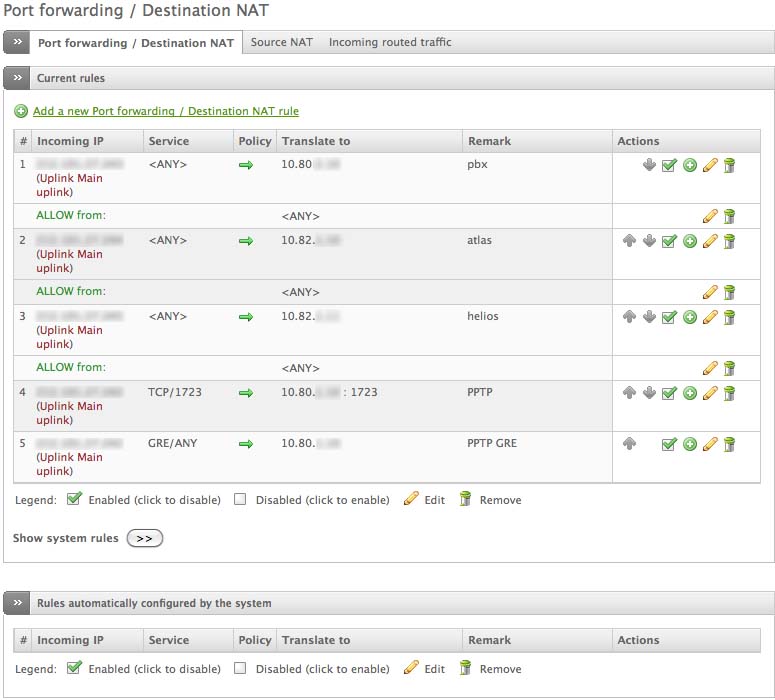Collapse the Rules automatically configured section
775x700 pixels.
coord(17,603)
